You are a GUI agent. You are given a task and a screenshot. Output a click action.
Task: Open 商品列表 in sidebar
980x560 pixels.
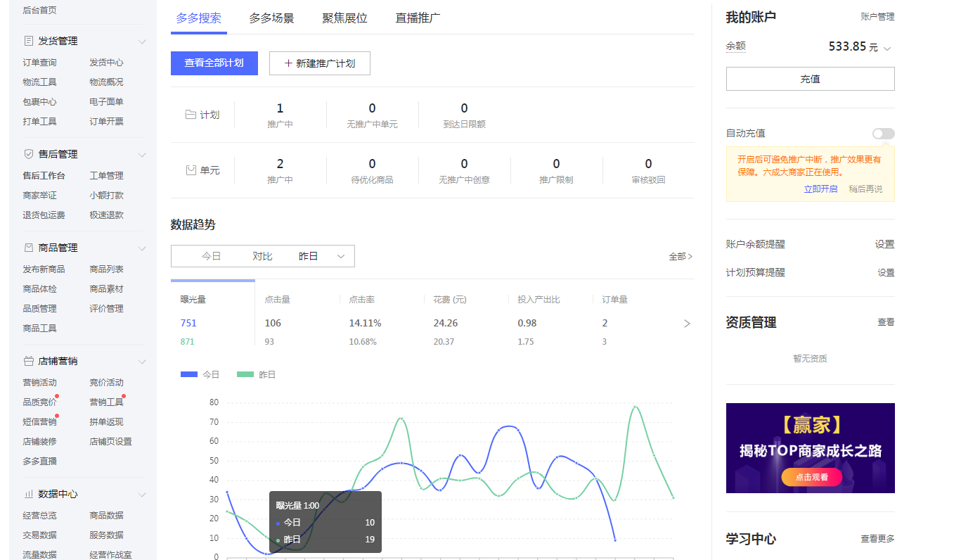(x=106, y=269)
